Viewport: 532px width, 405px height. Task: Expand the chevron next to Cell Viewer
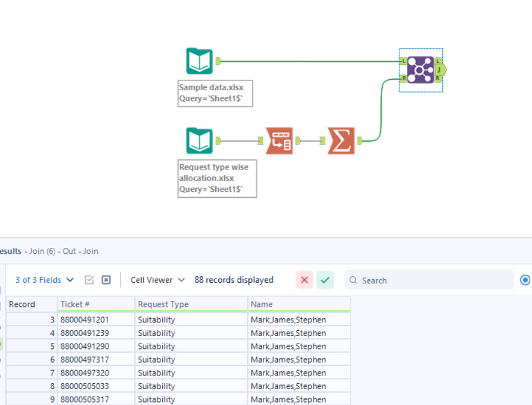tap(180, 280)
